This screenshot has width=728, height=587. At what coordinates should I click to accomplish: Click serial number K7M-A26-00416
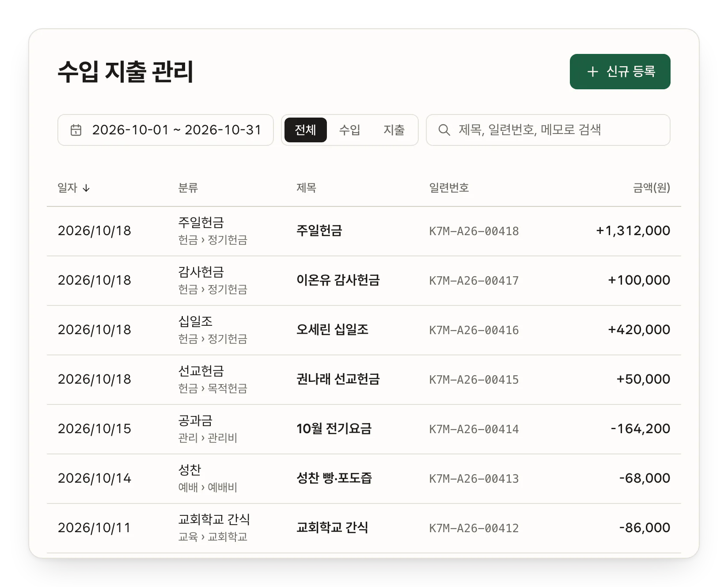(474, 330)
